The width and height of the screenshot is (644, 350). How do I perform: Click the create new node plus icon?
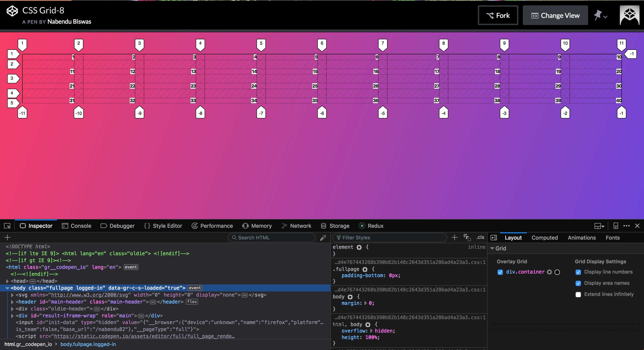7,237
